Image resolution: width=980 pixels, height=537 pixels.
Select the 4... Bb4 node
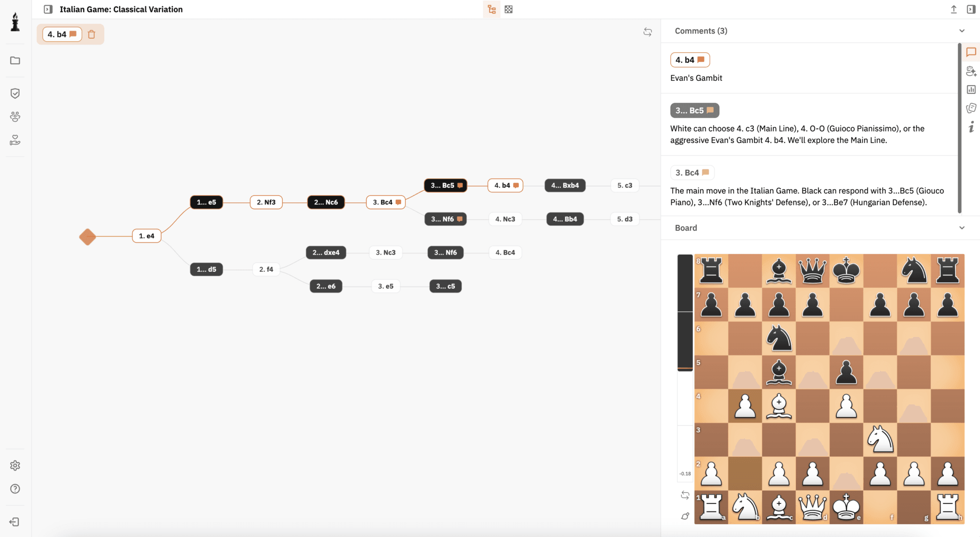[565, 219]
